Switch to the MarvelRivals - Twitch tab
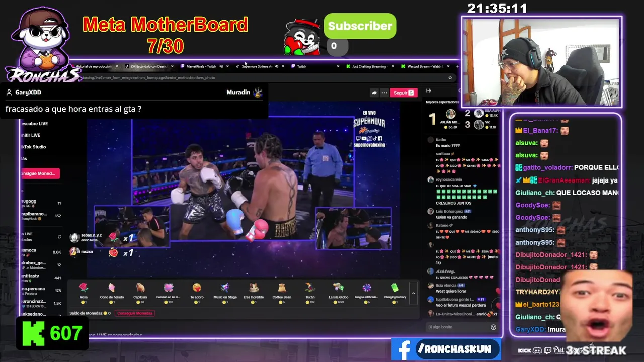The width and height of the screenshot is (644, 362). pyautogui.click(x=201, y=66)
